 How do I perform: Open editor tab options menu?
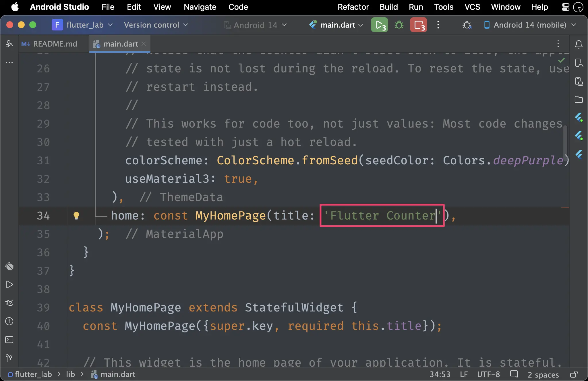pyautogui.click(x=558, y=44)
